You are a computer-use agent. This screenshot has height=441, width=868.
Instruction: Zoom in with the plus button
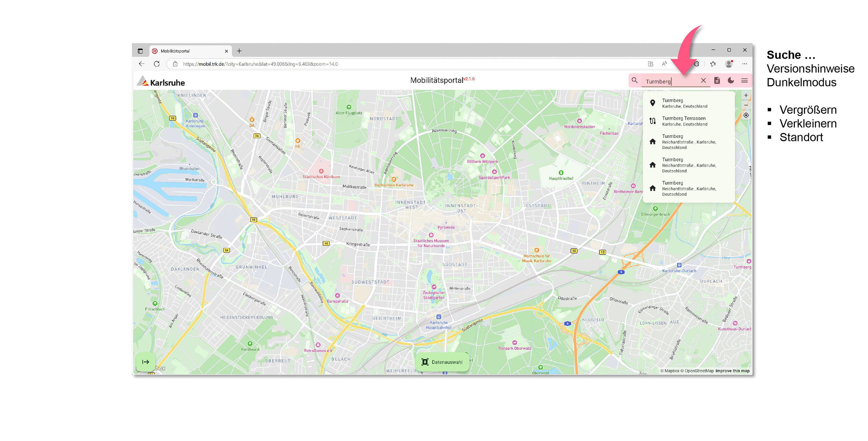746,95
